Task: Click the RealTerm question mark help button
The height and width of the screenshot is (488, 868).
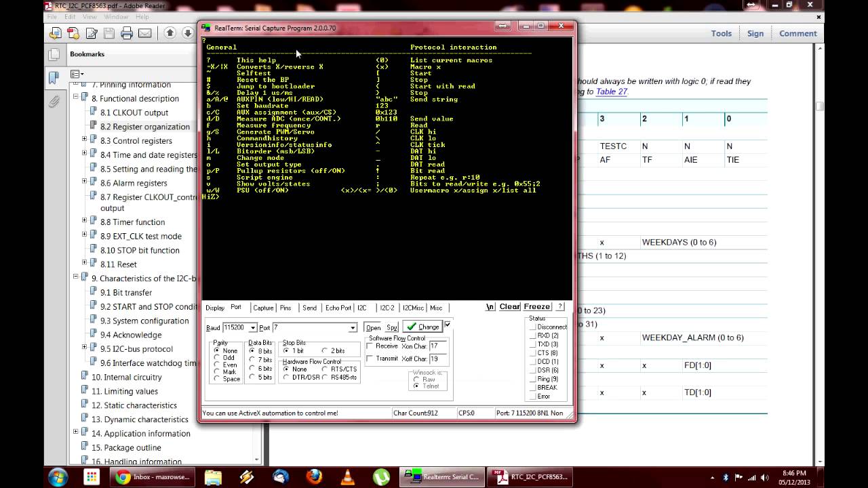Action: click(x=560, y=307)
